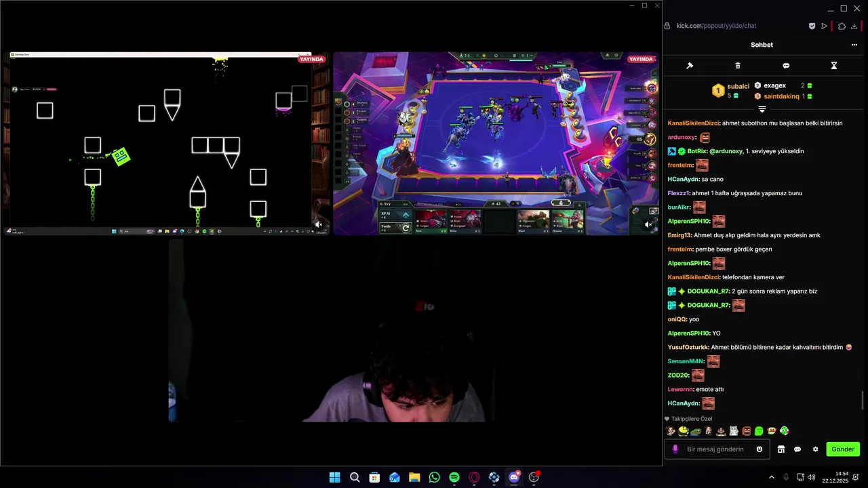Click username YusufOzturkk in chat
The width and height of the screenshot is (868, 488).
tap(688, 347)
